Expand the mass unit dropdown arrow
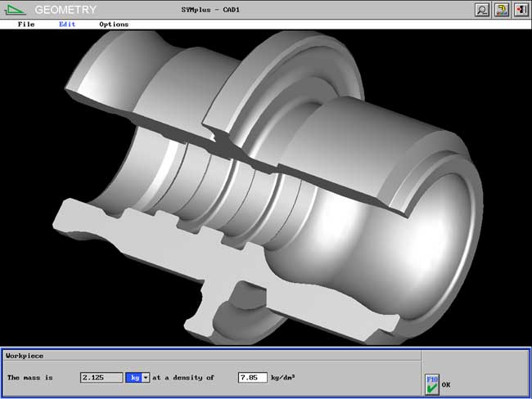Image resolution: width=532 pixels, height=399 pixels. tap(146, 377)
